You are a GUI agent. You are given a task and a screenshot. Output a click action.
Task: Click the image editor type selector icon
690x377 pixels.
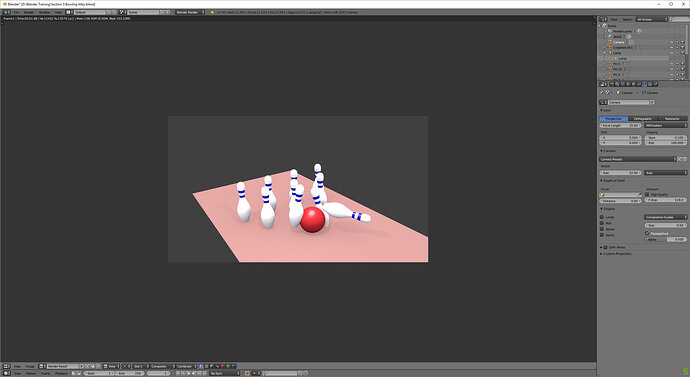click(x=6, y=366)
